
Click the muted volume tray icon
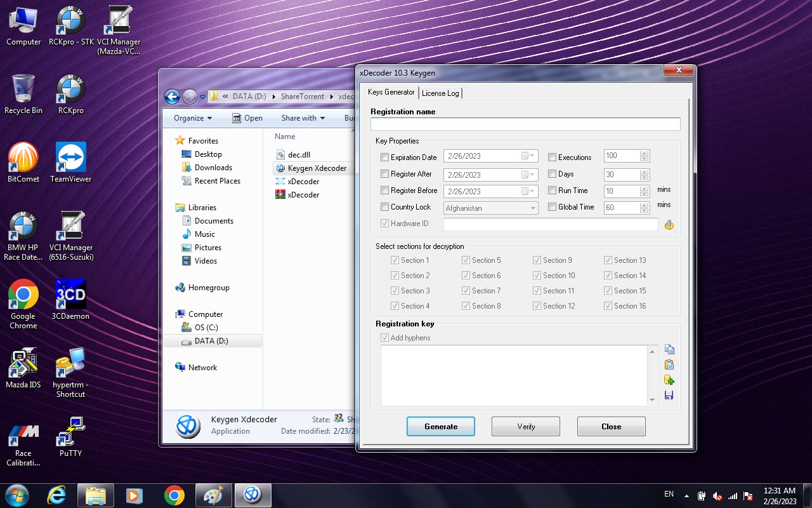(717, 496)
